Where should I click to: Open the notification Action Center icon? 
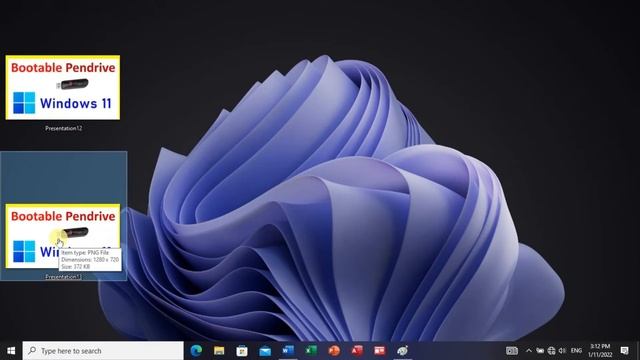coord(624,351)
